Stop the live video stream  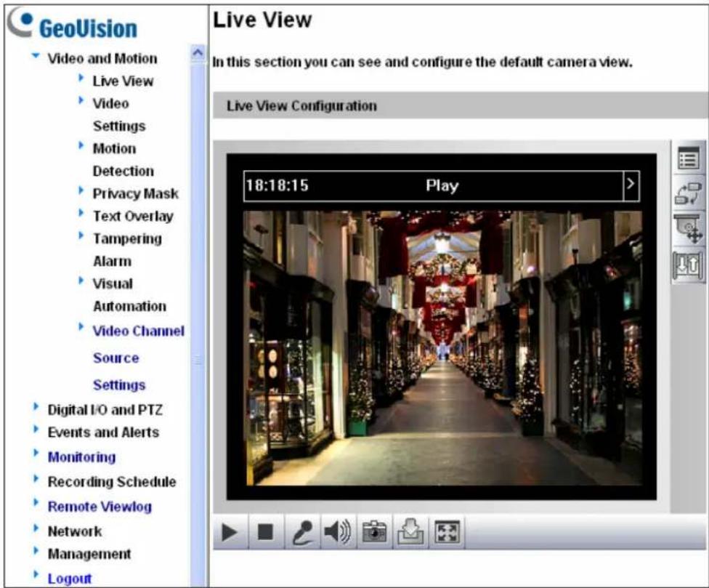pos(265,532)
